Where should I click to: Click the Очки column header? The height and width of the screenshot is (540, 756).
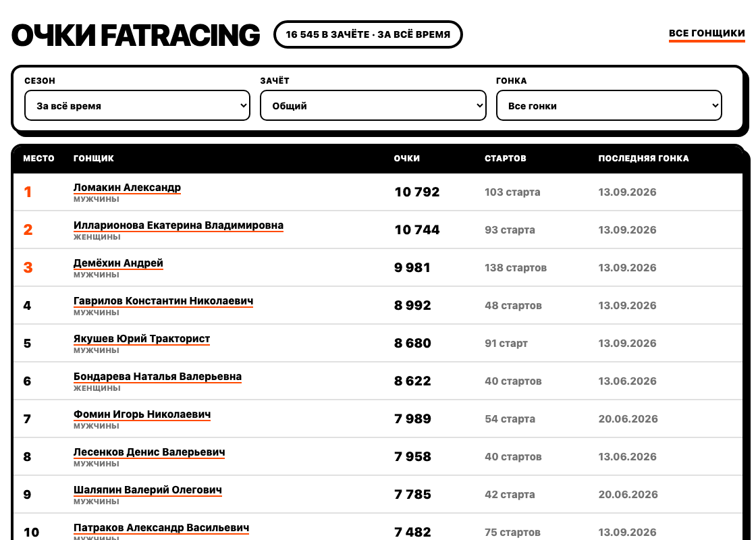coord(407,158)
